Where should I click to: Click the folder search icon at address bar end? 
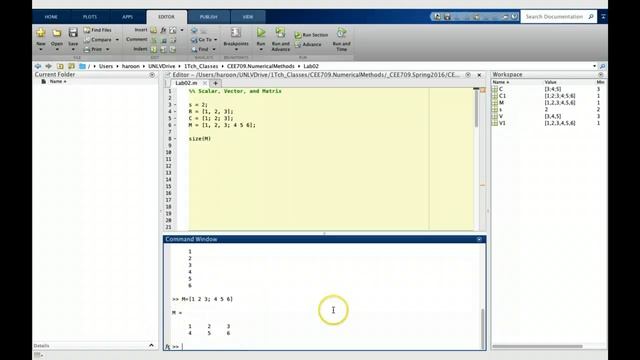click(x=602, y=66)
